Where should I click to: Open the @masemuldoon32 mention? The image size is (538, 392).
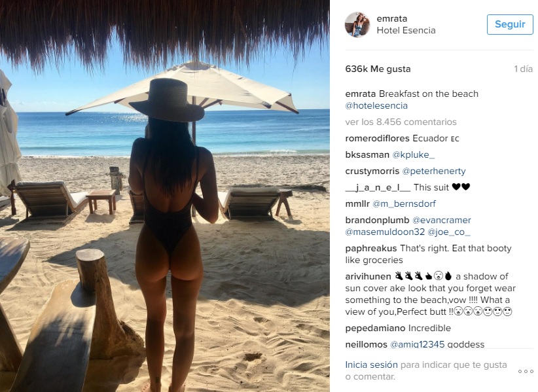click(x=385, y=232)
